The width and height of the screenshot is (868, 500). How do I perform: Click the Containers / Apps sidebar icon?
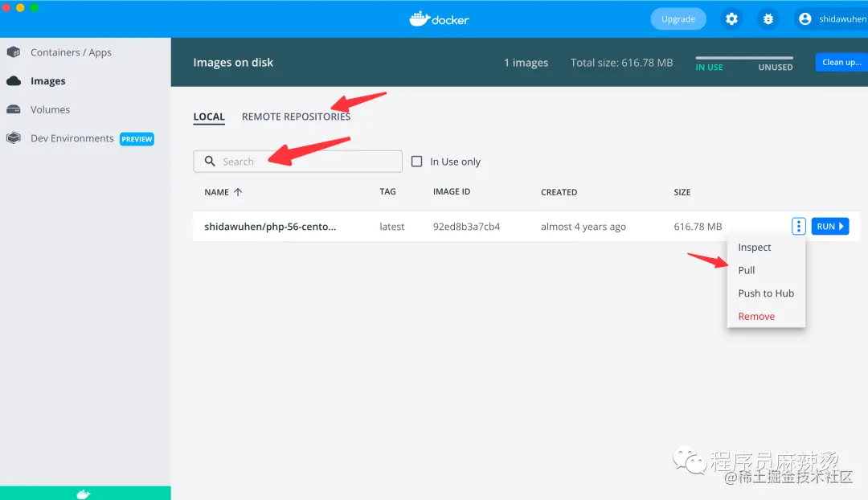(14, 52)
